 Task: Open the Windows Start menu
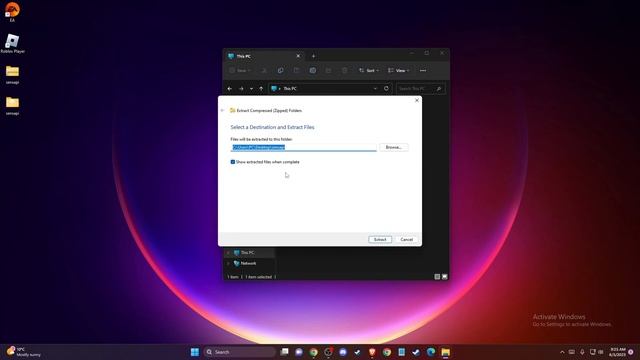pos(195,352)
